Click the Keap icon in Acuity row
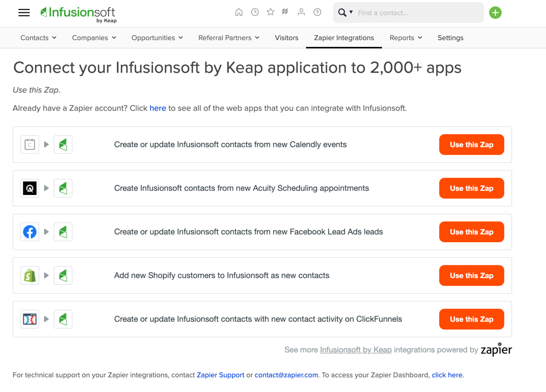The image size is (546, 392). (63, 188)
